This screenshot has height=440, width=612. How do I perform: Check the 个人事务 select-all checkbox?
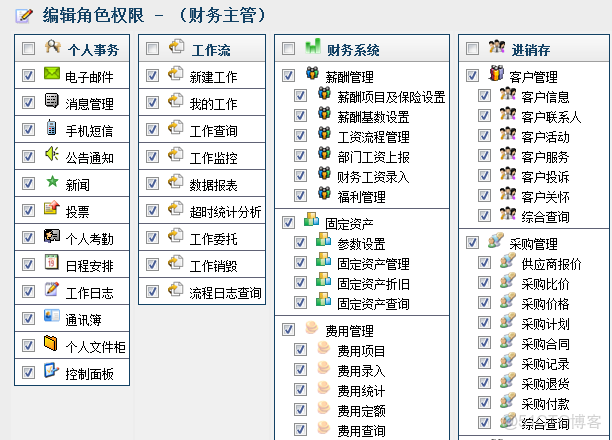pyautogui.click(x=28, y=48)
